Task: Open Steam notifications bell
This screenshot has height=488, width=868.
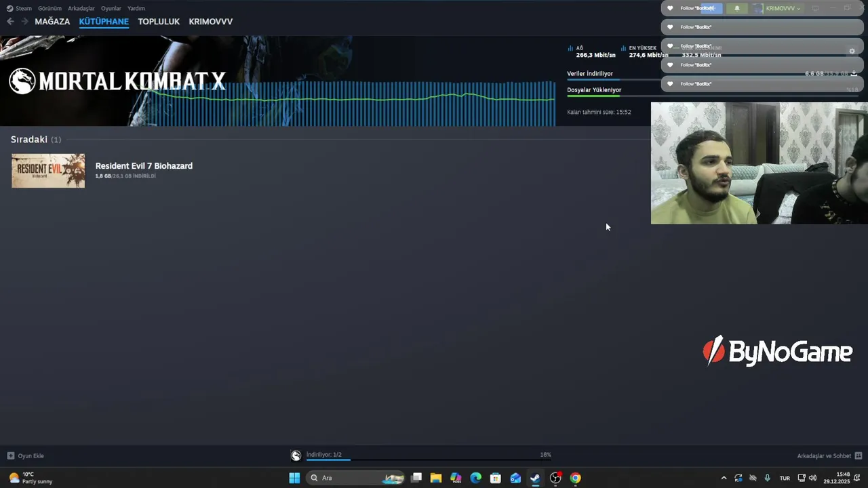Action: 737,8
